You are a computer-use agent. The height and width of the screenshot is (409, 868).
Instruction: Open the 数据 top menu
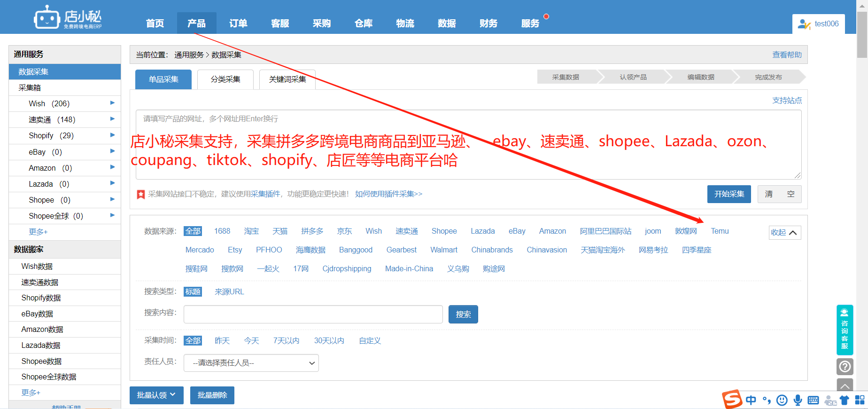tap(447, 23)
